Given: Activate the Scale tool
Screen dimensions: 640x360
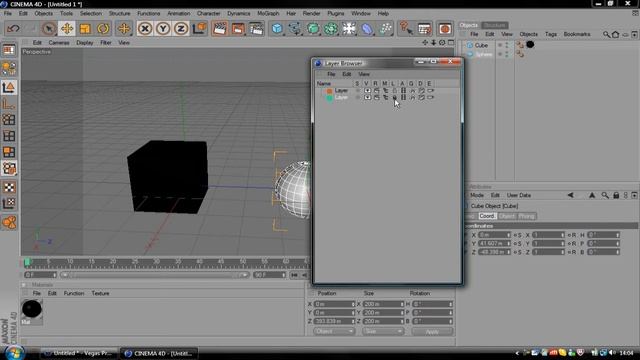Looking at the screenshot, I should pos(85,29).
